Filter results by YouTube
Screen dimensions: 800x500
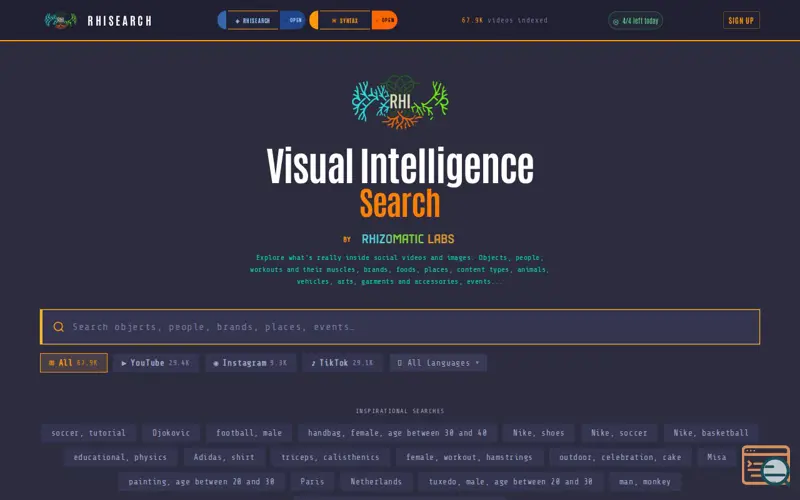[156, 363]
